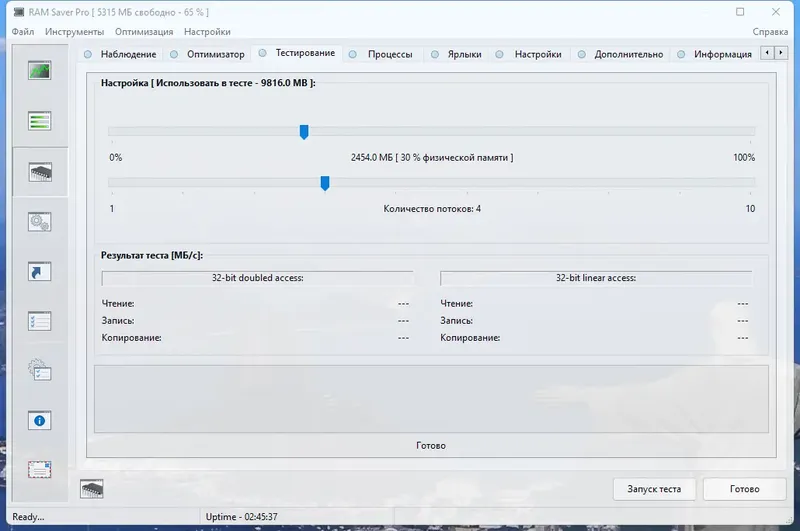Image resolution: width=800 pixels, height=531 pixels.
Task: Maximize the RAM Saver Pro window
Action: pyautogui.click(x=740, y=12)
